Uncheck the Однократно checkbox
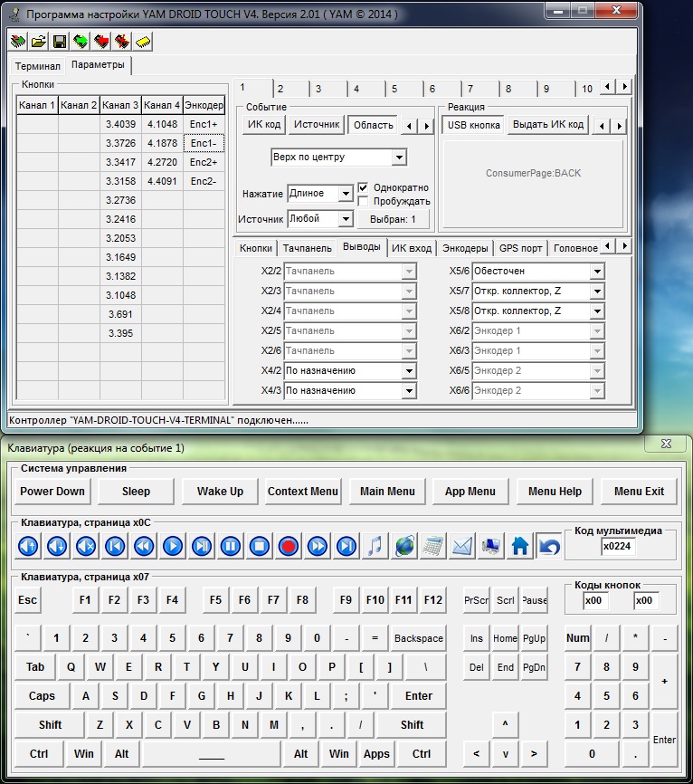Viewport: 693px width, 784px height. [x=364, y=187]
